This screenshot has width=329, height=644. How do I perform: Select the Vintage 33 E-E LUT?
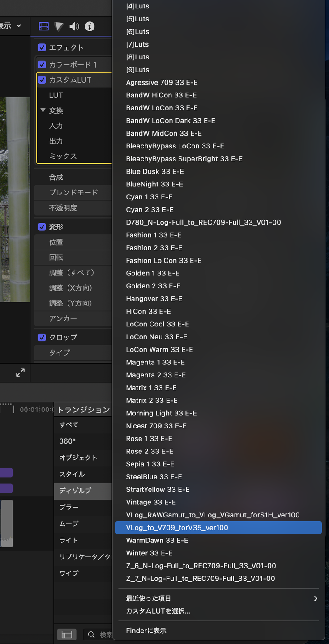point(151,502)
